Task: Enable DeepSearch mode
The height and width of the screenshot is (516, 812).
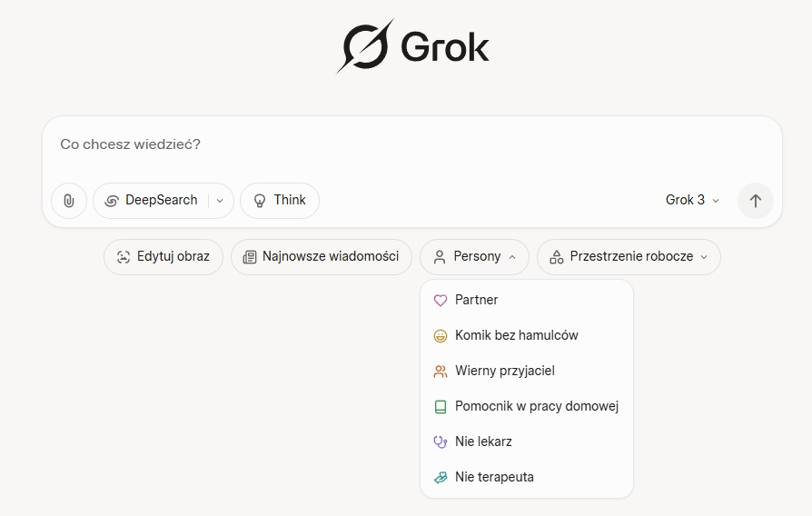Action: tap(151, 201)
